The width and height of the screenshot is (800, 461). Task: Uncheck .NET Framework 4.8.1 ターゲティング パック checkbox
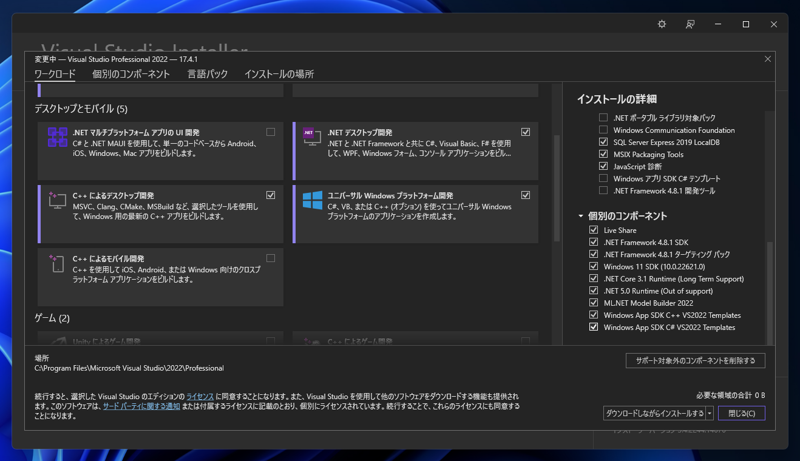pyautogui.click(x=593, y=254)
